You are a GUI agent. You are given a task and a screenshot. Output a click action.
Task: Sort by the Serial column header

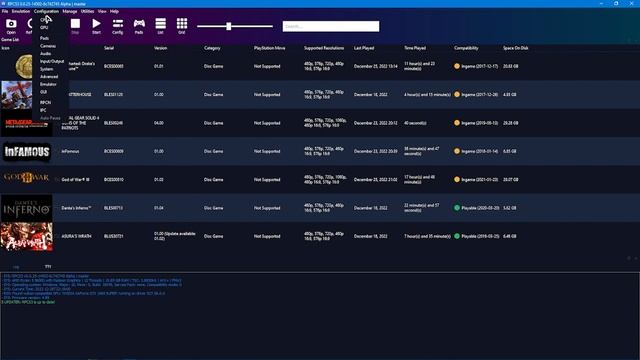[109, 48]
